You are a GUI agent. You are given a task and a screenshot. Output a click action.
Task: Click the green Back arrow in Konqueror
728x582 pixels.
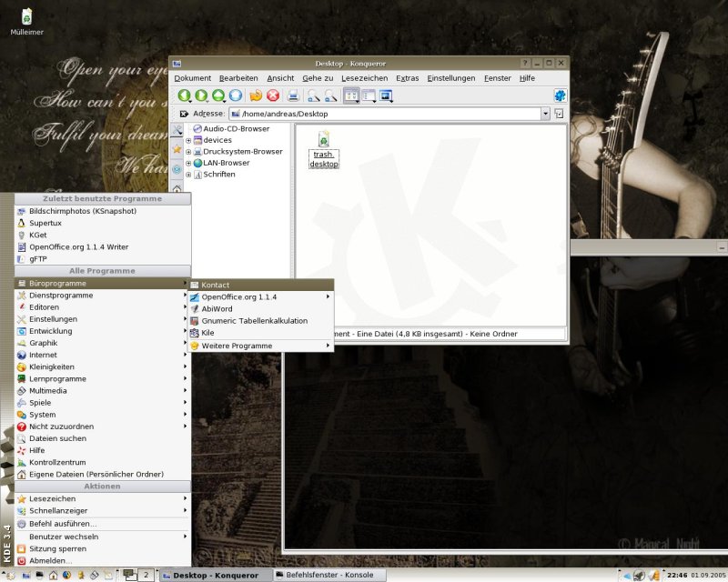185,95
